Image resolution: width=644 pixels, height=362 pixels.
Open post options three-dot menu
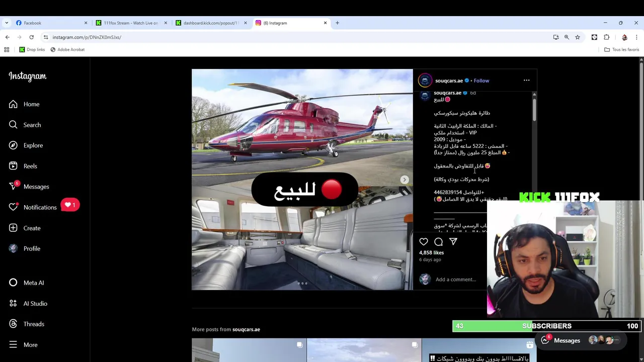pyautogui.click(x=526, y=80)
